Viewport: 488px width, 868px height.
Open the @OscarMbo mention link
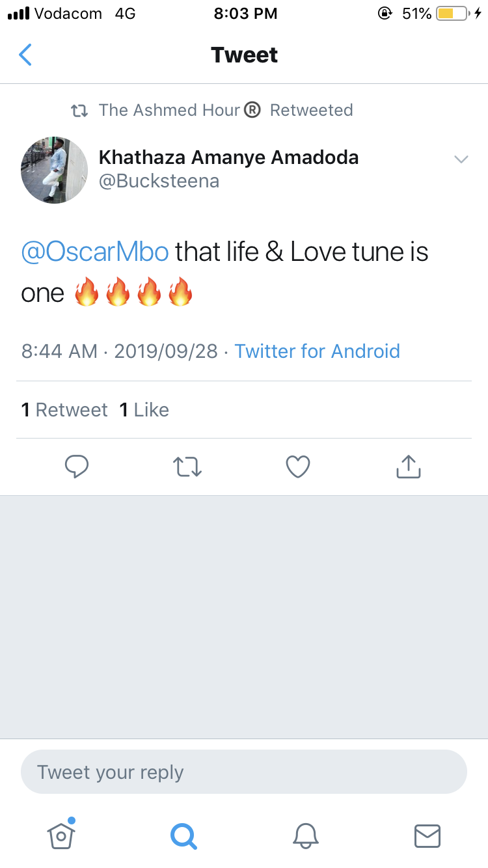coord(95,252)
